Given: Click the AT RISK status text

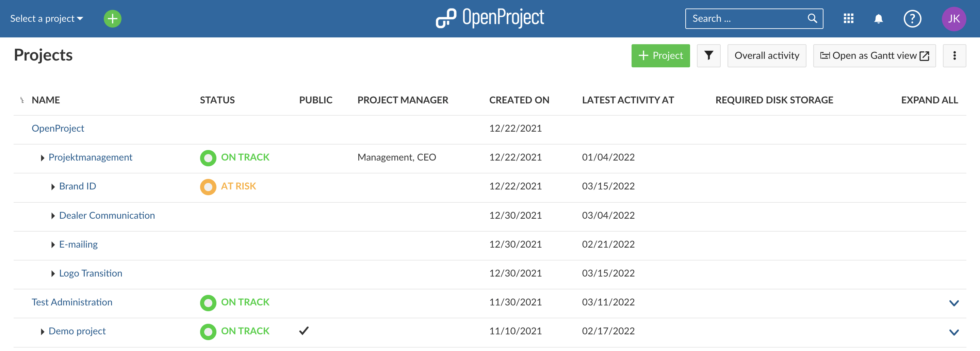Looking at the screenshot, I should [239, 186].
